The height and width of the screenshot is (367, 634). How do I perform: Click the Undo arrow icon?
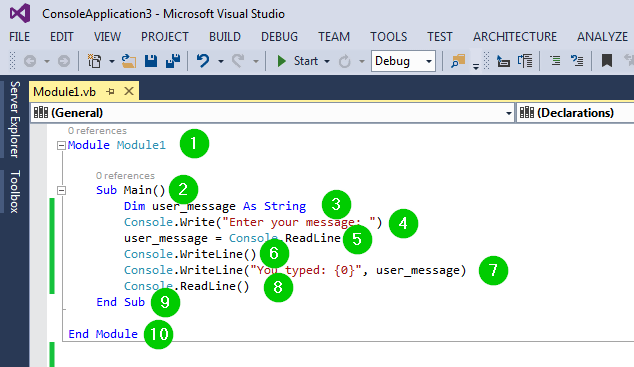point(203,61)
